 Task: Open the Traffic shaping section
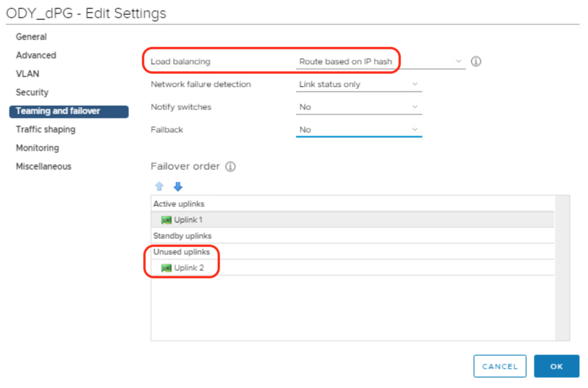click(46, 129)
